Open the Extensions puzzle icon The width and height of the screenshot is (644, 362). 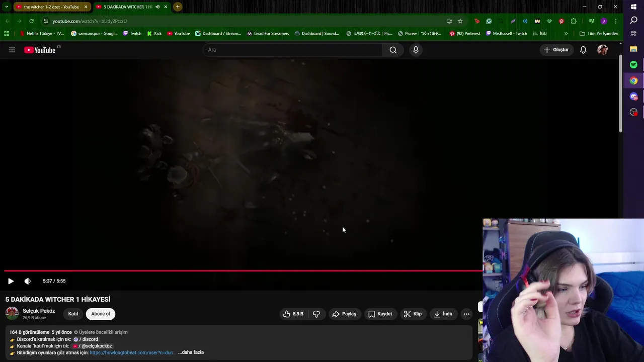(574, 21)
